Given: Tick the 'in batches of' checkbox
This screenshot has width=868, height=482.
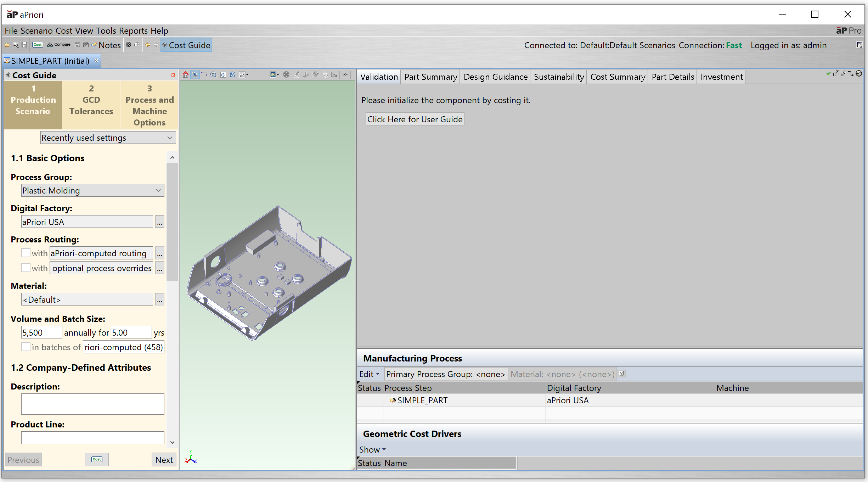Looking at the screenshot, I should pyautogui.click(x=26, y=347).
